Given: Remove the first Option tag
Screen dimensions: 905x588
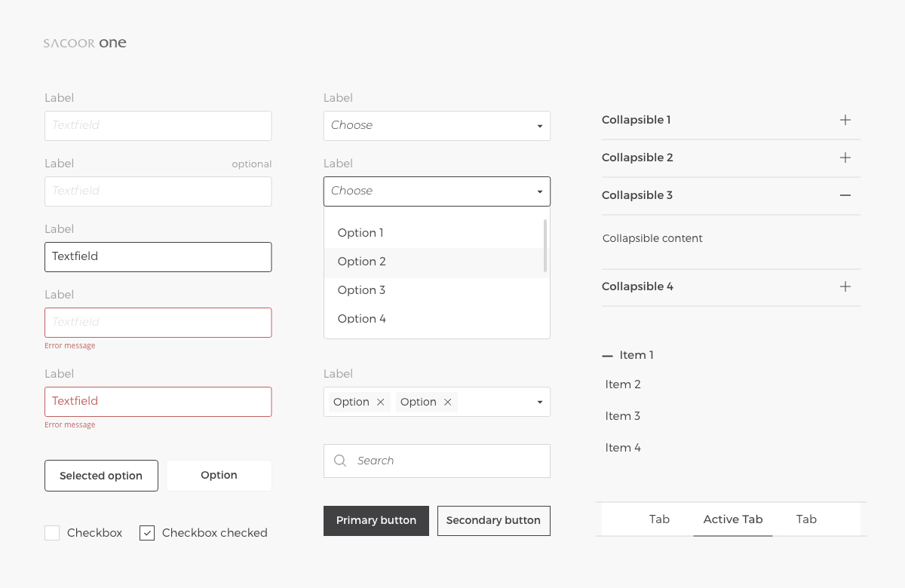Looking at the screenshot, I should click(381, 403).
